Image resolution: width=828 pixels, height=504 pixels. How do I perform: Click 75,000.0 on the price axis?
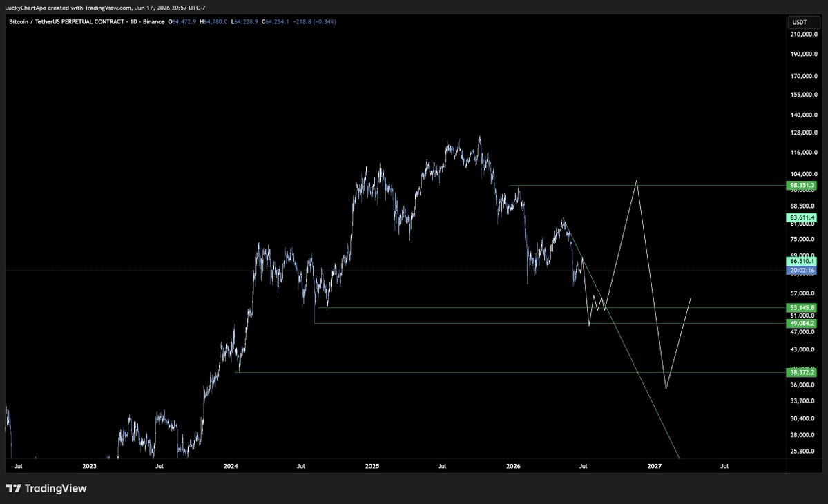tap(802, 239)
